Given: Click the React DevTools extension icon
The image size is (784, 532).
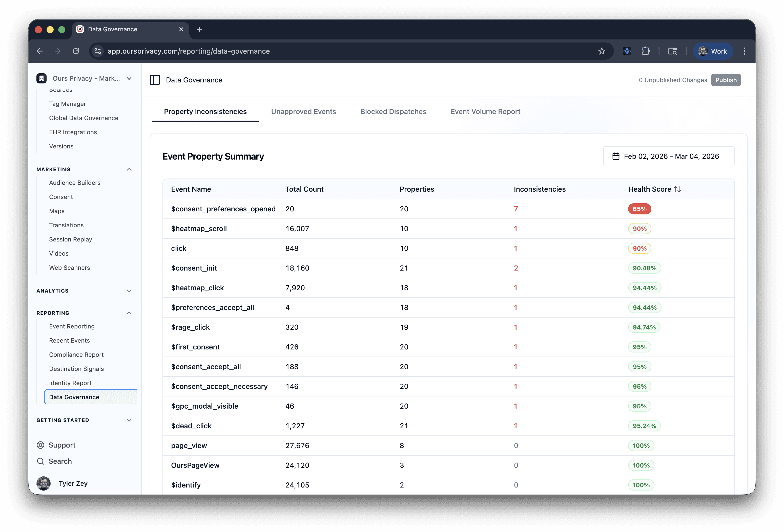Looking at the screenshot, I should coord(627,51).
